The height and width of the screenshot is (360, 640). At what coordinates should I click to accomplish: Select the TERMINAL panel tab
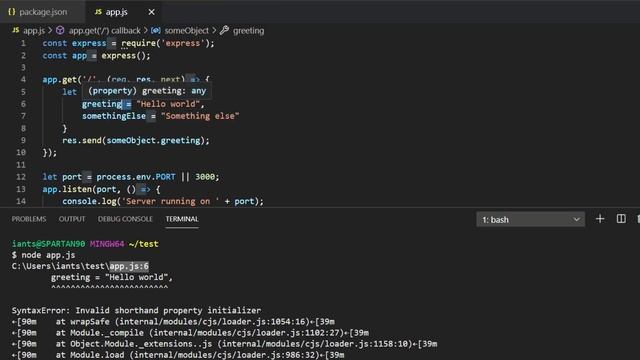point(182,219)
